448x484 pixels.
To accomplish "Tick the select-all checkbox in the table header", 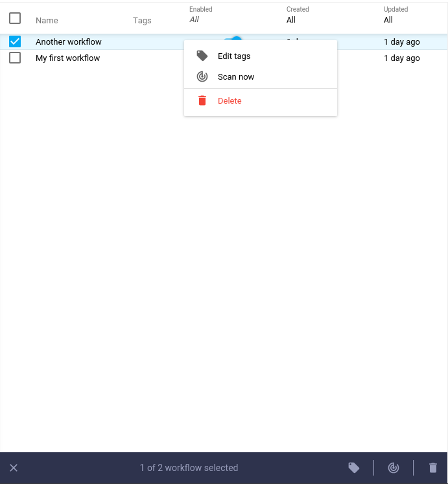I will click(x=15, y=18).
